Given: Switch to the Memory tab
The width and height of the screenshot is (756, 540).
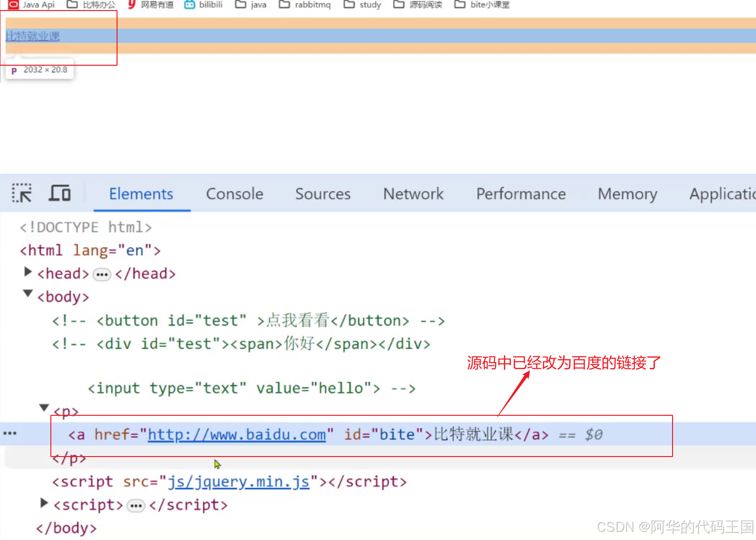Looking at the screenshot, I should [x=627, y=194].
